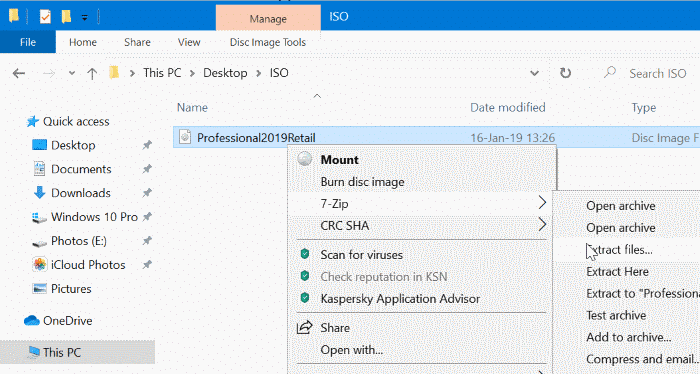
Task: Click the Properties checkmark icon in title bar
Action: point(45,17)
